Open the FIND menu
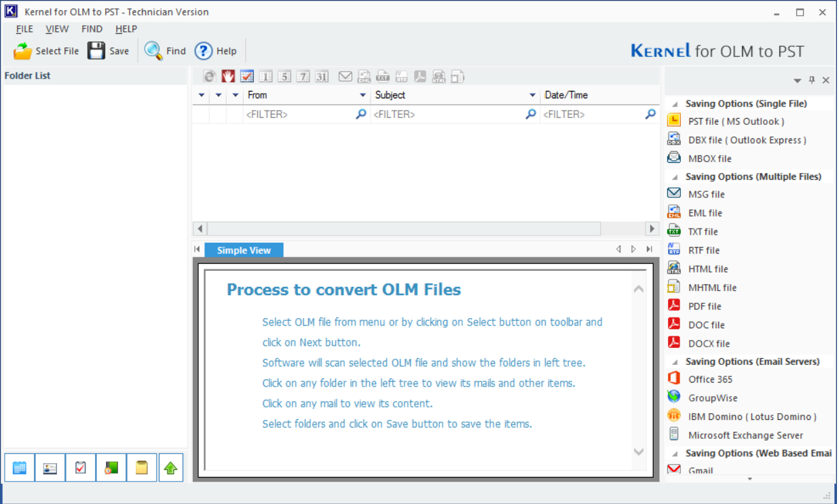This screenshot has width=839, height=504. tap(92, 29)
